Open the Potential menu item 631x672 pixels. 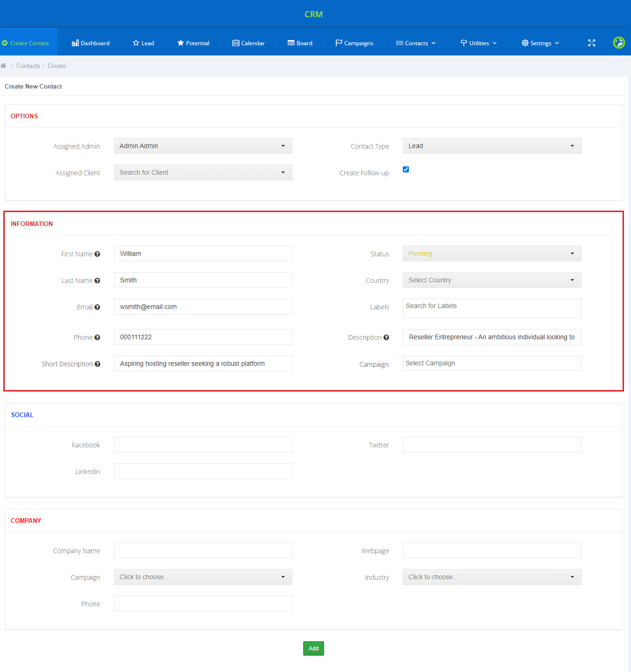[x=193, y=43]
